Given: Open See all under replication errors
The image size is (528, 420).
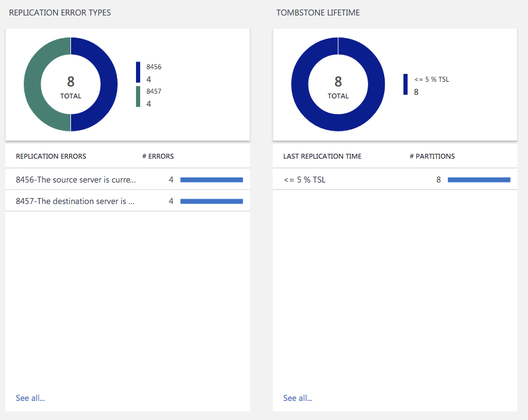Looking at the screenshot, I should pyautogui.click(x=30, y=398).
